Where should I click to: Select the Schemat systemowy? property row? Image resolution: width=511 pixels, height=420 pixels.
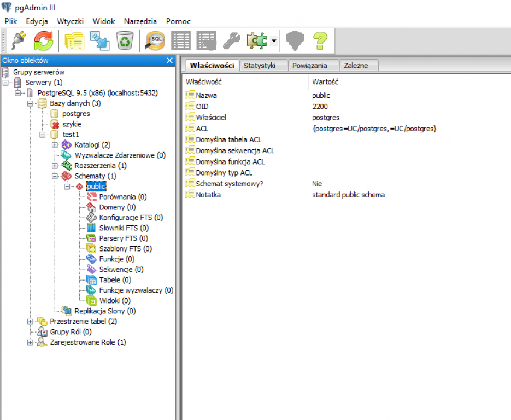click(x=347, y=184)
